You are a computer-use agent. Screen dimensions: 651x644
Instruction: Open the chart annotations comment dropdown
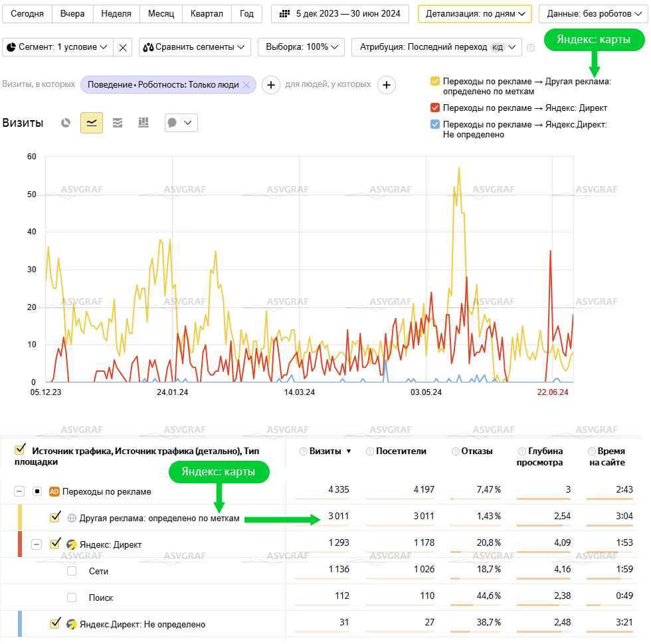point(181,123)
